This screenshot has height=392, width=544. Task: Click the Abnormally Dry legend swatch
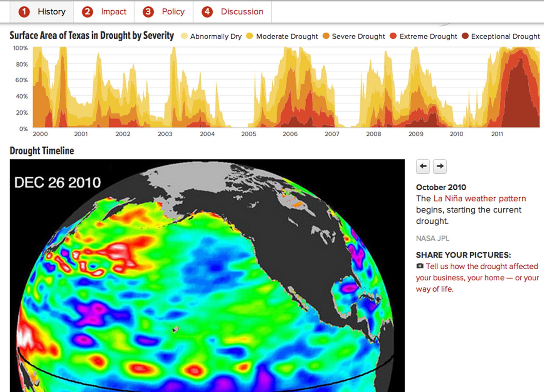click(184, 36)
